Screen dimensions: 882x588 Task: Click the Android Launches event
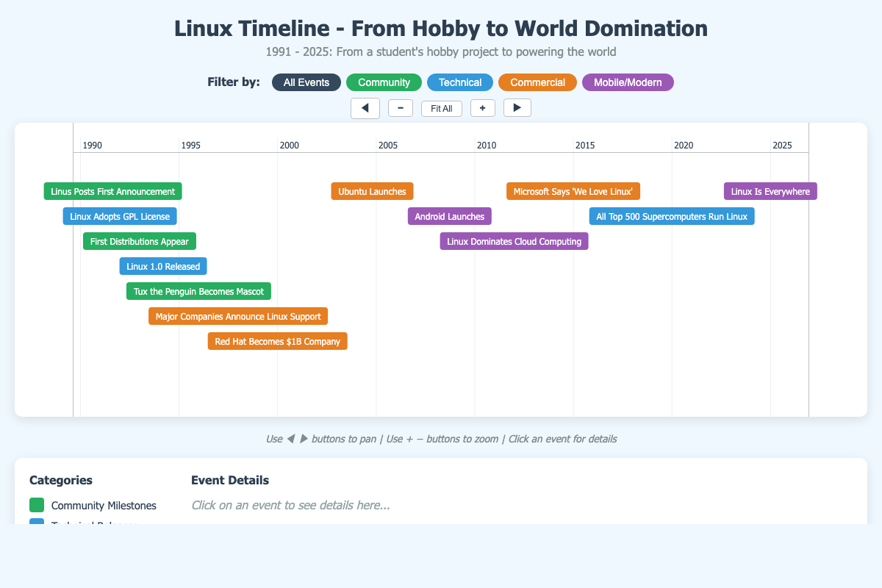point(449,216)
